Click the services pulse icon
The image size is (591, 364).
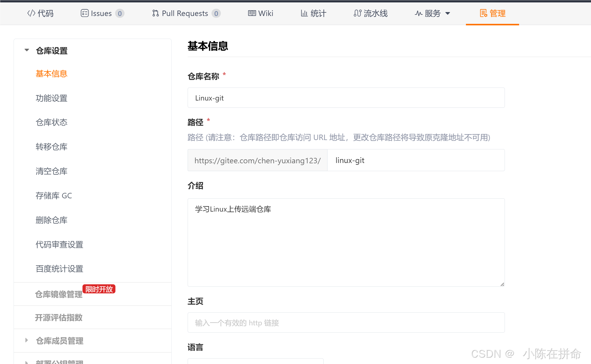pyautogui.click(x=418, y=13)
